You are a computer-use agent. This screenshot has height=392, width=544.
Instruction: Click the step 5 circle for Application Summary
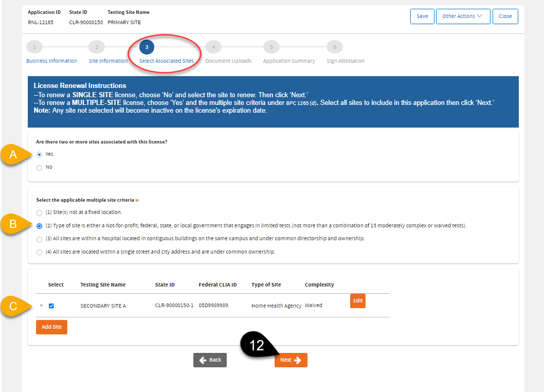[271, 47]
